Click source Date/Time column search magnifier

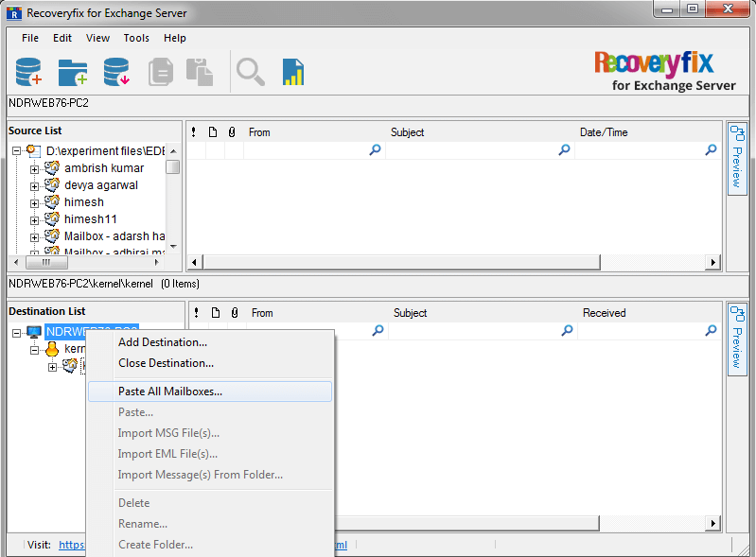(x=711, y=149)
